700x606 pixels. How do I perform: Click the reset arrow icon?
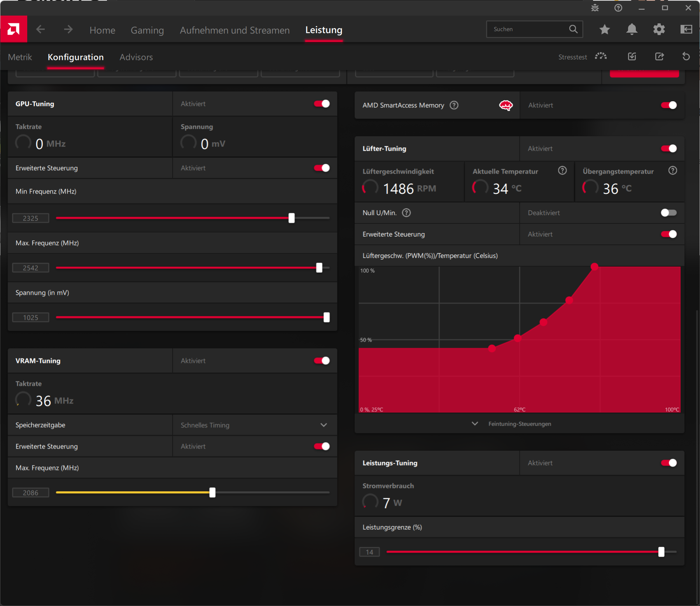coord(686,56)
